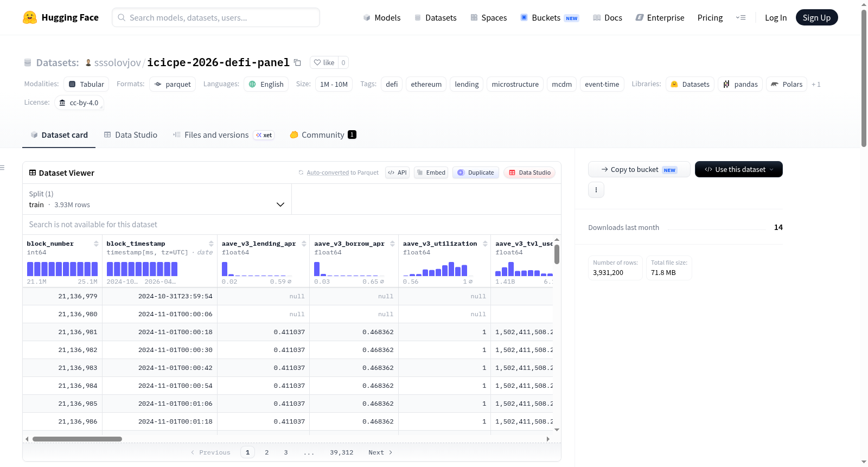
Task: Click the Sign Up button
Action: click(x=816, y=17)
